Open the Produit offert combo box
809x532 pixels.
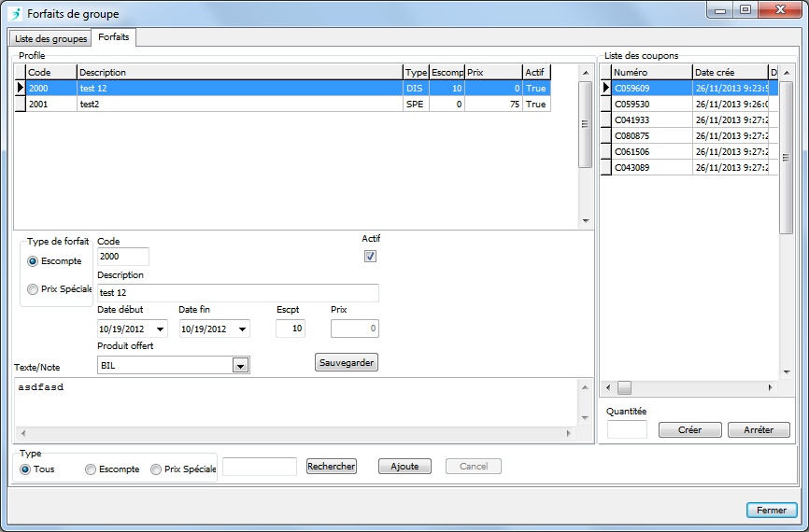coord(240,367)
